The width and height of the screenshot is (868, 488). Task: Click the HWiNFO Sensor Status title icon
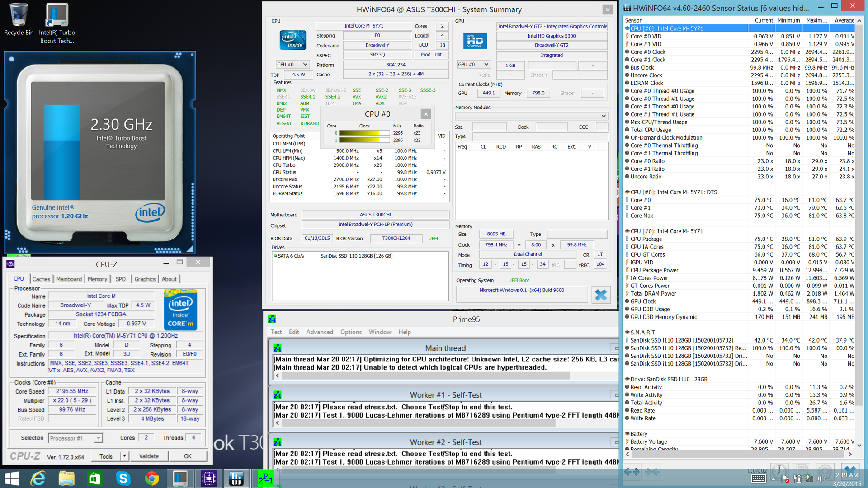627,8
